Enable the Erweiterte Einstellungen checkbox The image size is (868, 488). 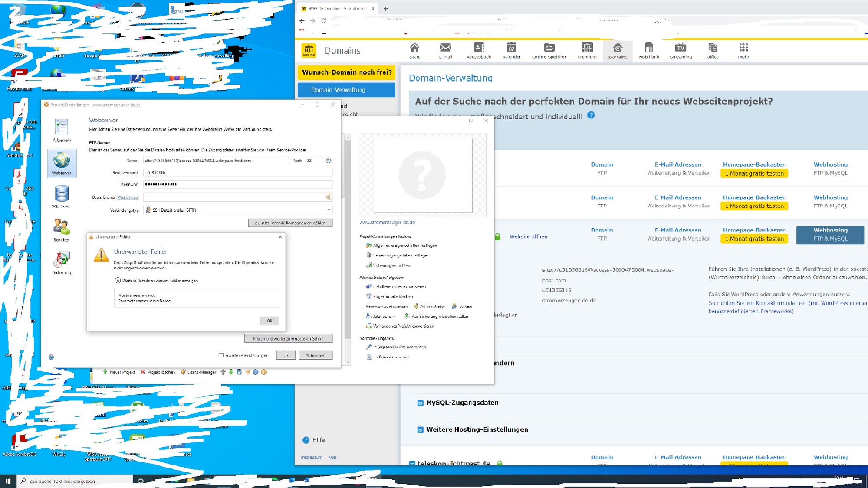(221, 355)
